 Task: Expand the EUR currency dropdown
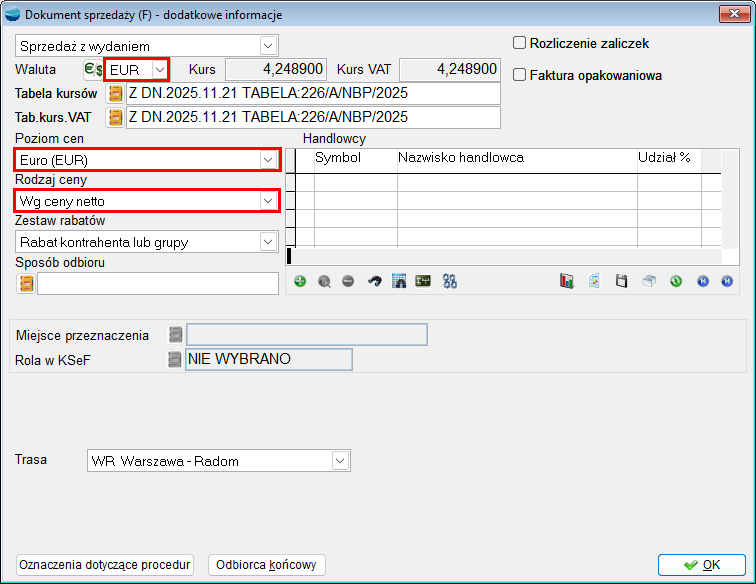(159, 69)
